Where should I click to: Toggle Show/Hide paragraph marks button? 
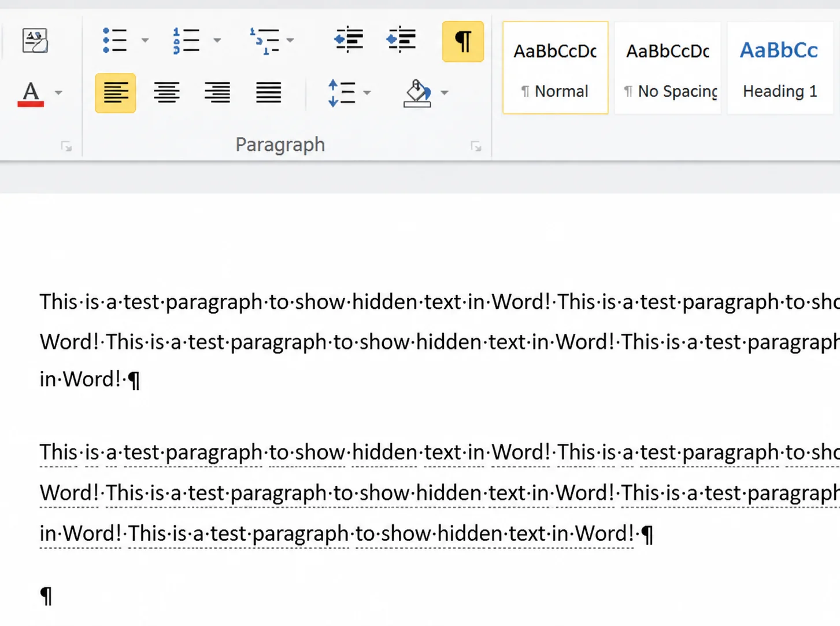[462, 41]
